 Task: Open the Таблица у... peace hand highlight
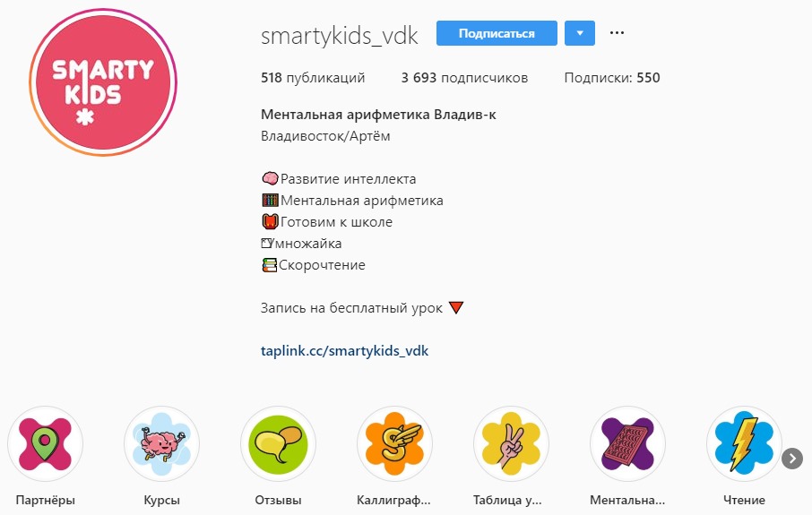[x=511, y=444]
